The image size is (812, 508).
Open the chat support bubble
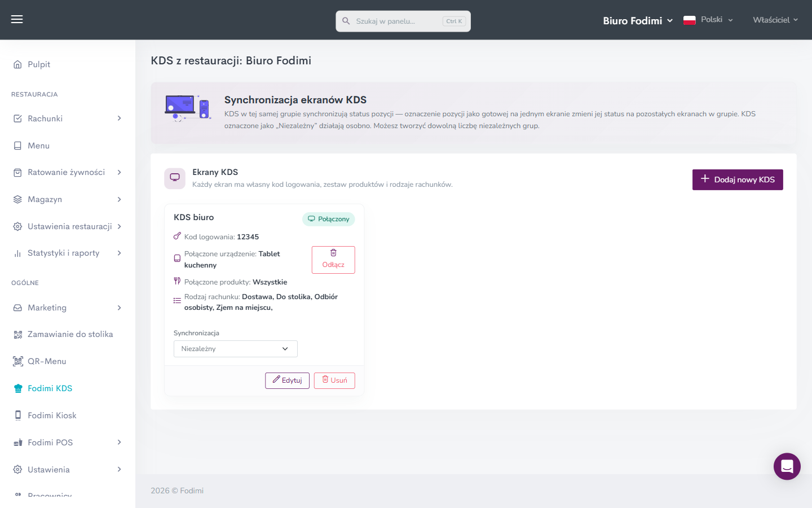tap(787, 466)
